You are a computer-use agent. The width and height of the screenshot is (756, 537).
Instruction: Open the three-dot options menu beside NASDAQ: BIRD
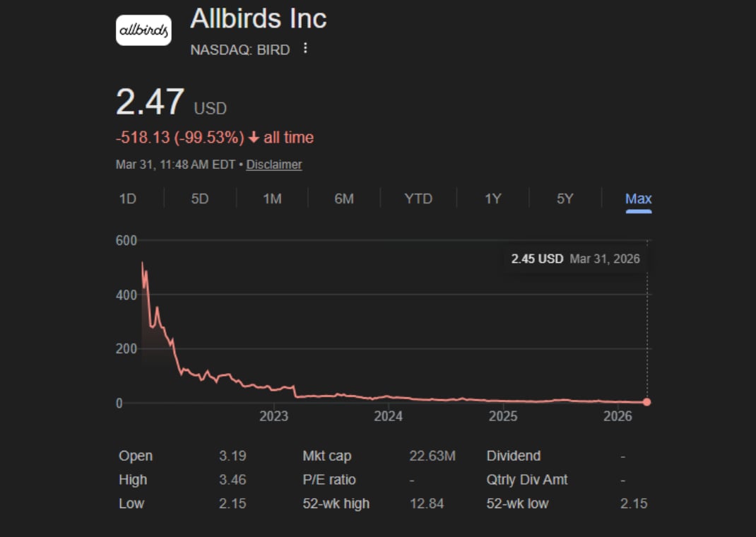pyautogui.click(x=307, y=49)
